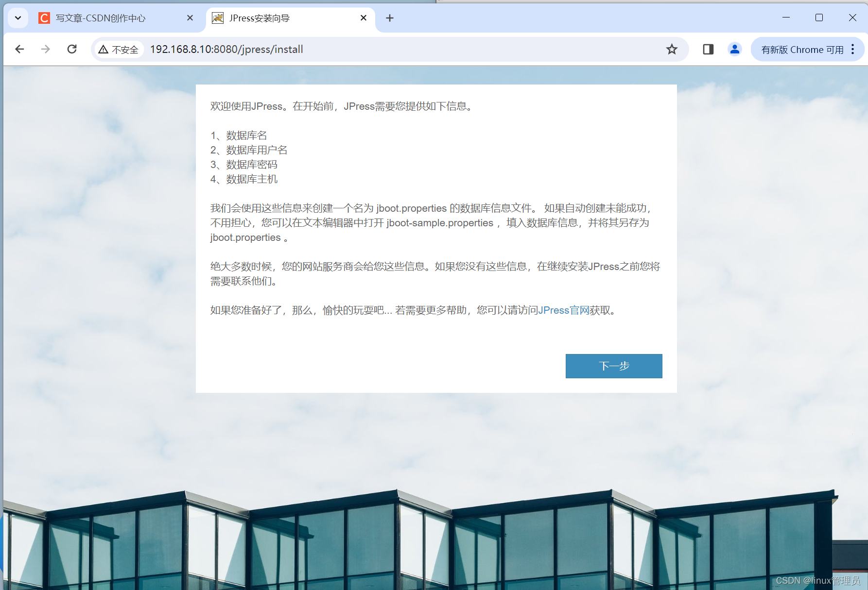The width and height of the screenshot is (868, 590).
Task: Open the Chrome three-dot menu
Action: (853, 49)
